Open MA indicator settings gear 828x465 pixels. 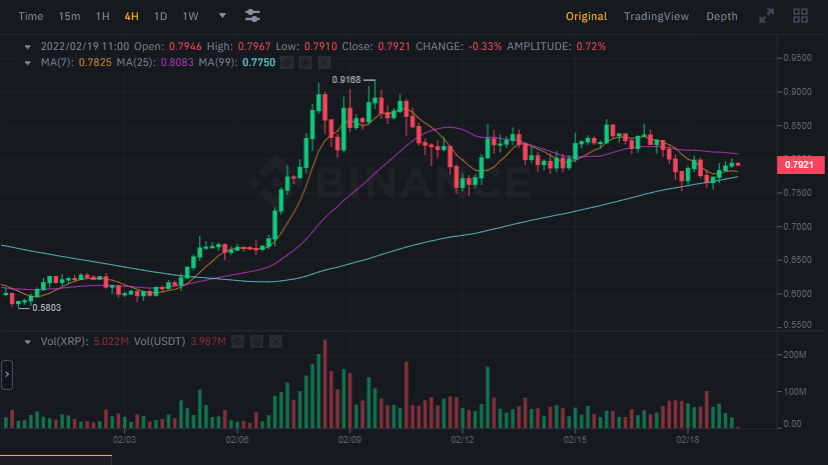[x=304, y=63]
